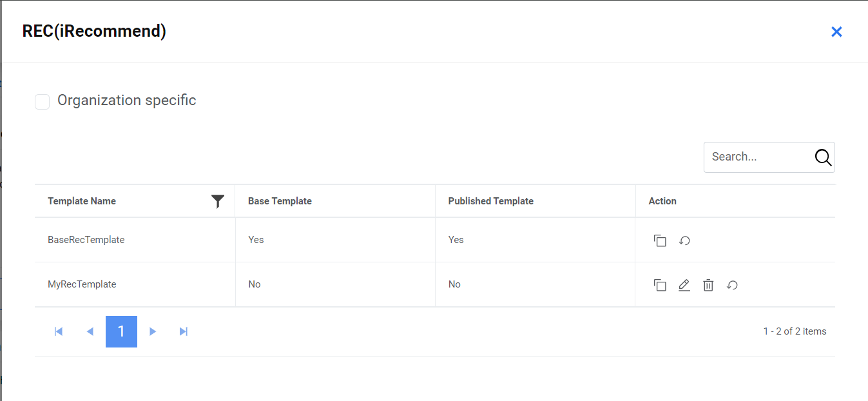Sort by Base Template column header
868x401 pixels.
[280, 201]
